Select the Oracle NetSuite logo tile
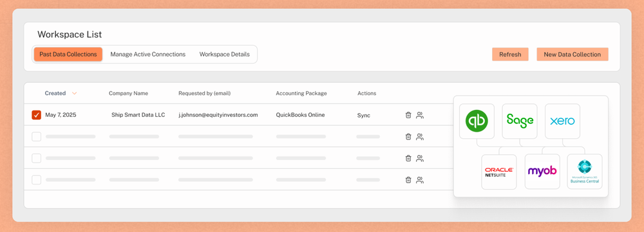644x232 pixels. point(499,172)
